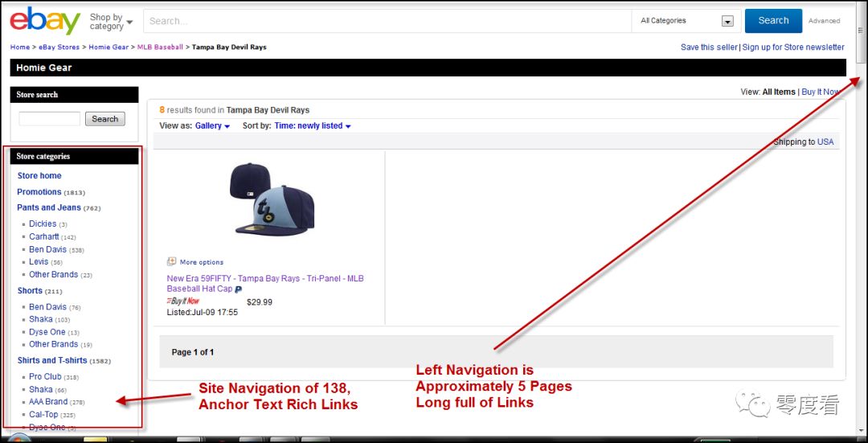This screenshot has width=868, height=443.
Task: Click the Page 1 of 1 text
Action: point(193,352)
